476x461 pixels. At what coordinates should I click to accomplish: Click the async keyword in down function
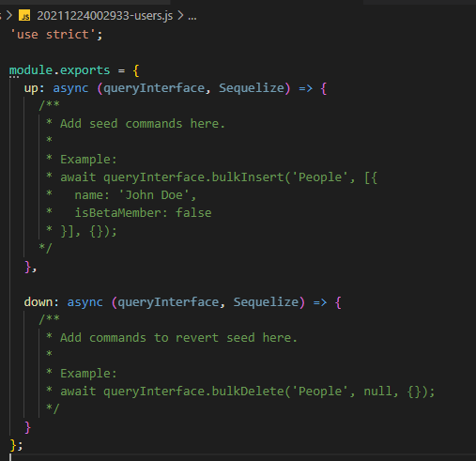[84, 302]
